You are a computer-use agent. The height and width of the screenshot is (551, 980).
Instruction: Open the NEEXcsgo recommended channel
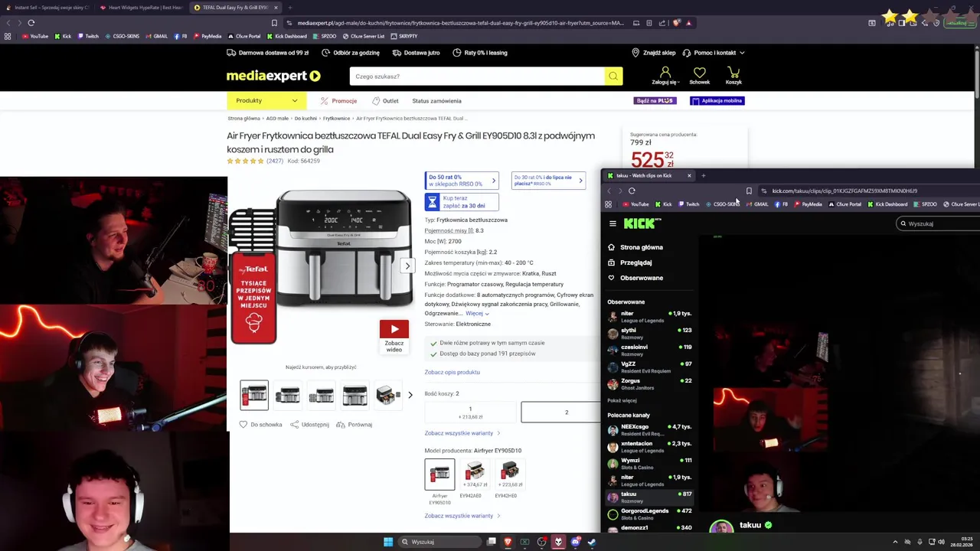click(x=649, y=429)
